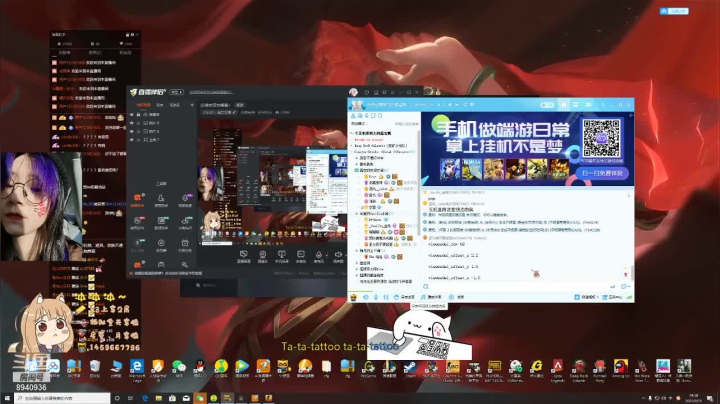Toggle visibility of the first source in streaming app
The height and width of the screenshot is (404, 720).
132,114
